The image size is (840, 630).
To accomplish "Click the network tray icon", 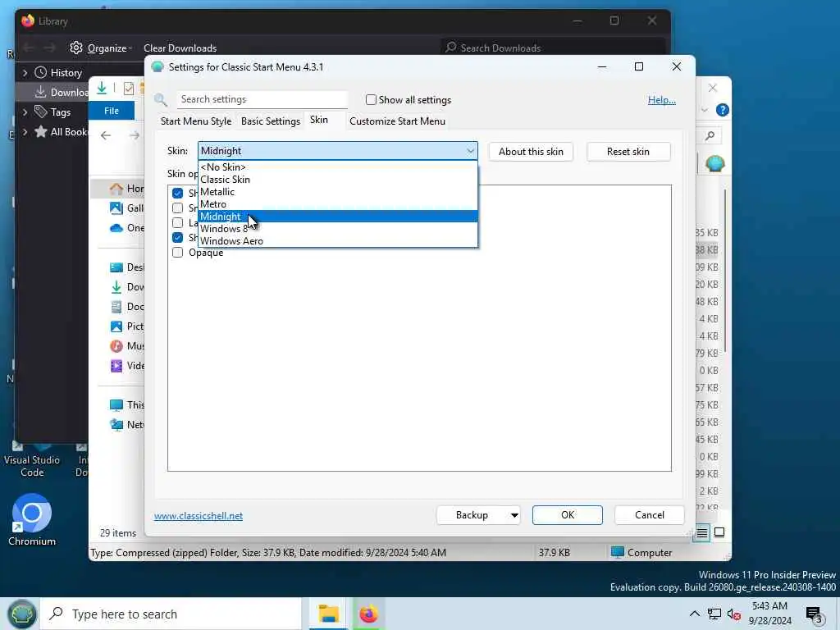I will [x=714, y=614].
